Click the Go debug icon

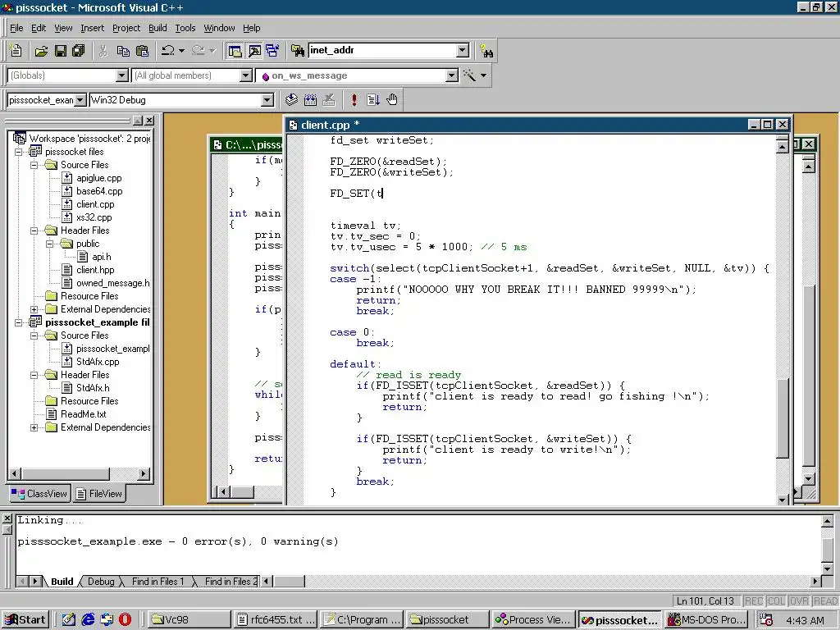point(373,99)
